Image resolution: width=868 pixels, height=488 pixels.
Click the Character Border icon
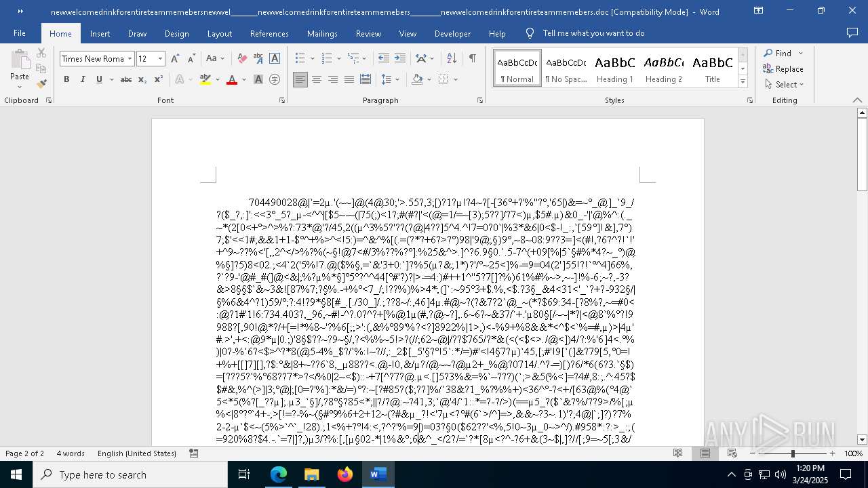(x=275, y=59)
